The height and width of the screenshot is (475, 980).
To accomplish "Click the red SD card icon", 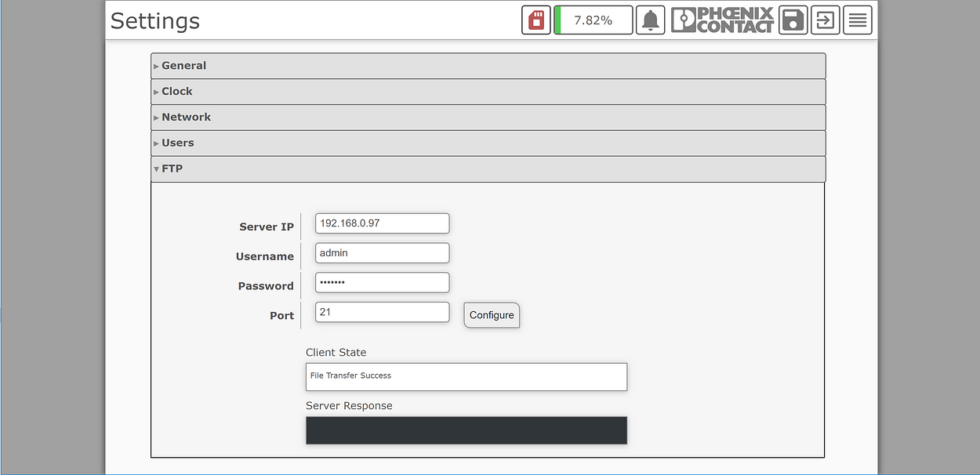I will [x=536, y=20].
